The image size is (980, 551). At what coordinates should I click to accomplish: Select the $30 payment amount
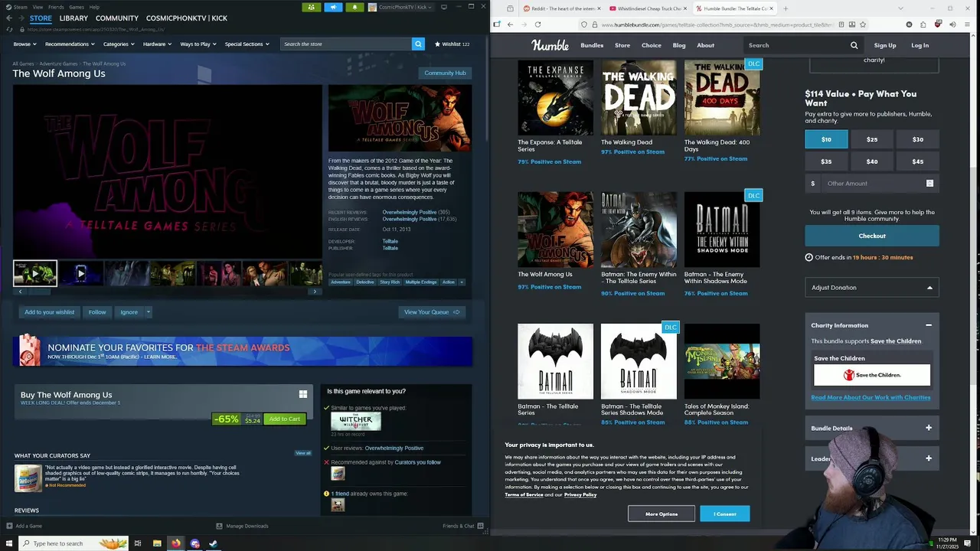(918, 139)
